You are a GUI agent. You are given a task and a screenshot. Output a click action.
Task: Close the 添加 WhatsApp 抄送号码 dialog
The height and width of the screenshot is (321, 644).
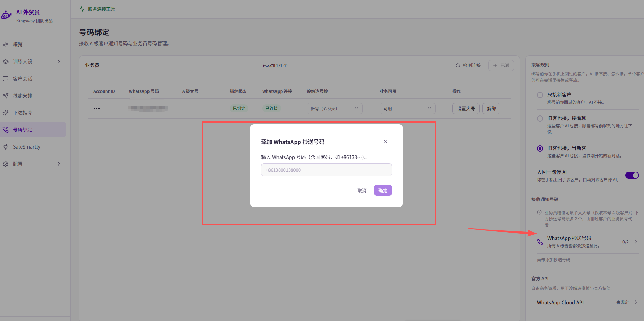386,142
